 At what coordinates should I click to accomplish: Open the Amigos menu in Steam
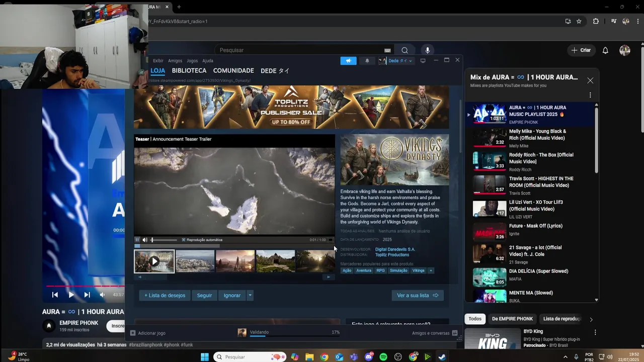tap(175, 61)
